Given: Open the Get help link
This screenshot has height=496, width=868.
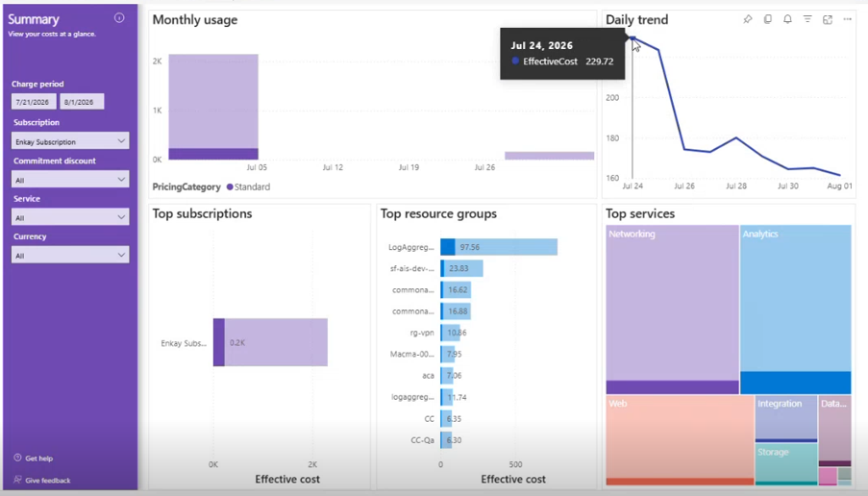Looking at the screenshot, I should tap(38, 459).
